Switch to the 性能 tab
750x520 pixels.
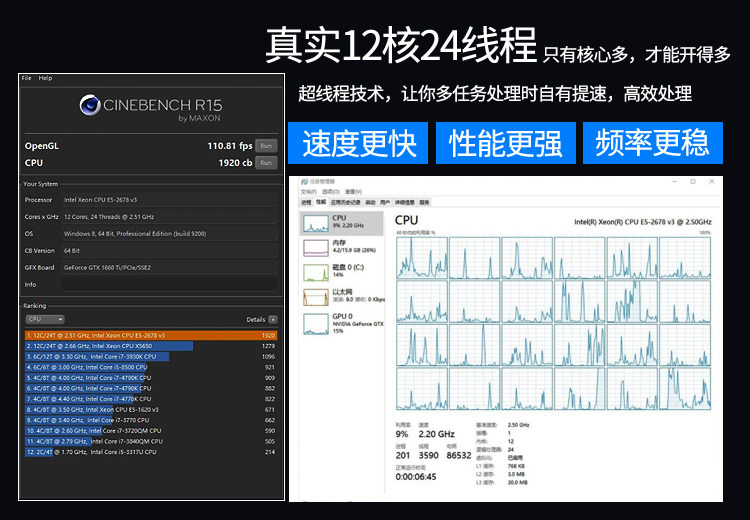point(320,202)
